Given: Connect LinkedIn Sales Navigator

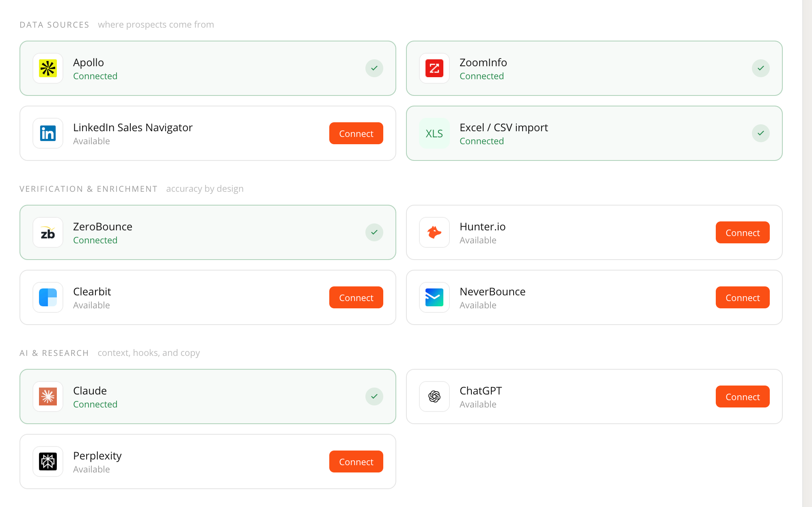Looking at the screenshot, I should click(356, 133).
